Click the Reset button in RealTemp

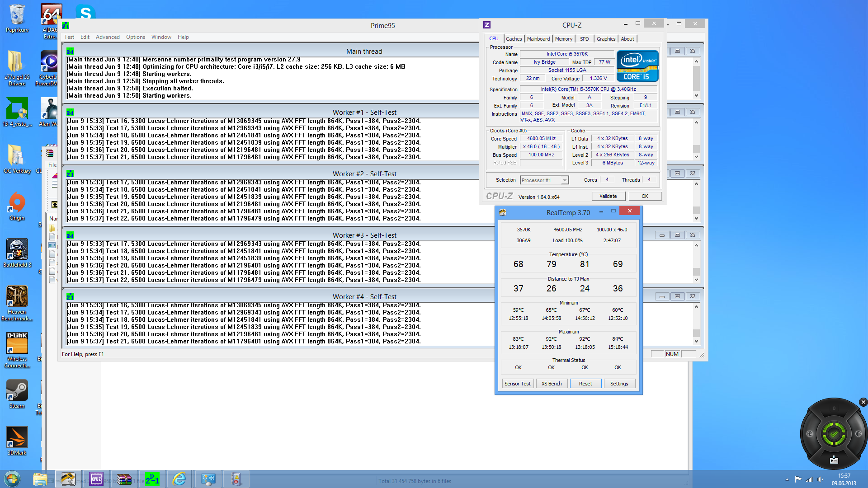585,384
